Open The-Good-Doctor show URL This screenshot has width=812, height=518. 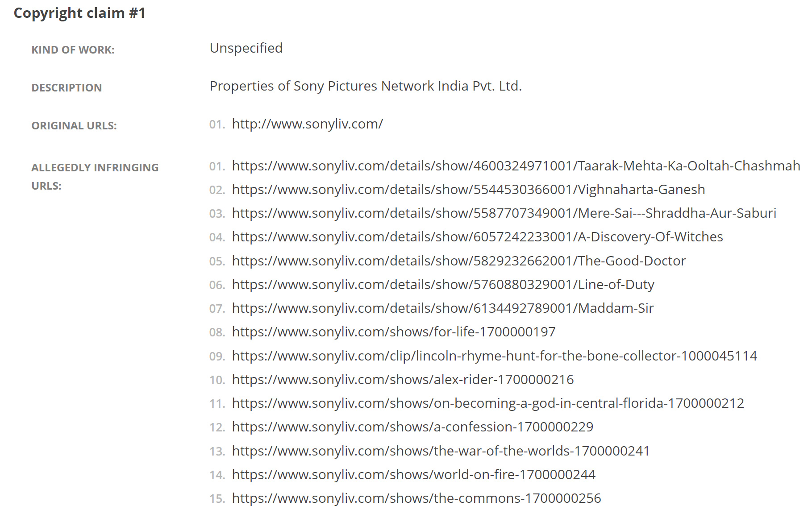pos(459,261)
